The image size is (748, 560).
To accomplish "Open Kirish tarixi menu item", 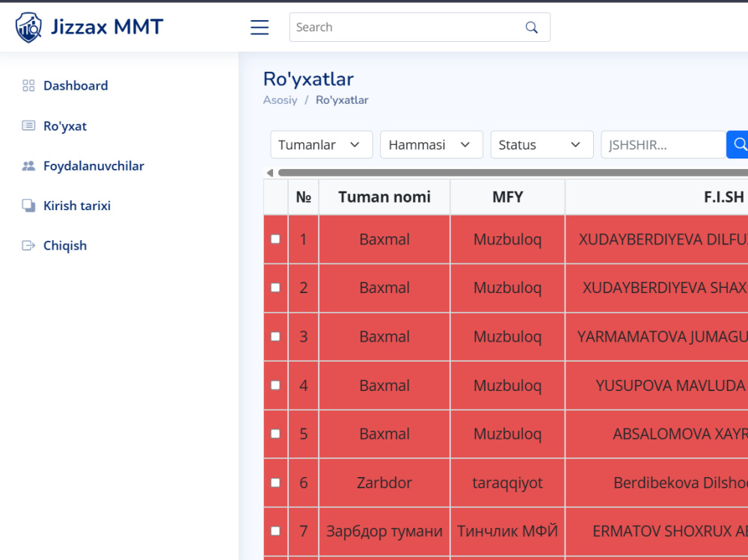I will tap(77, 206).
